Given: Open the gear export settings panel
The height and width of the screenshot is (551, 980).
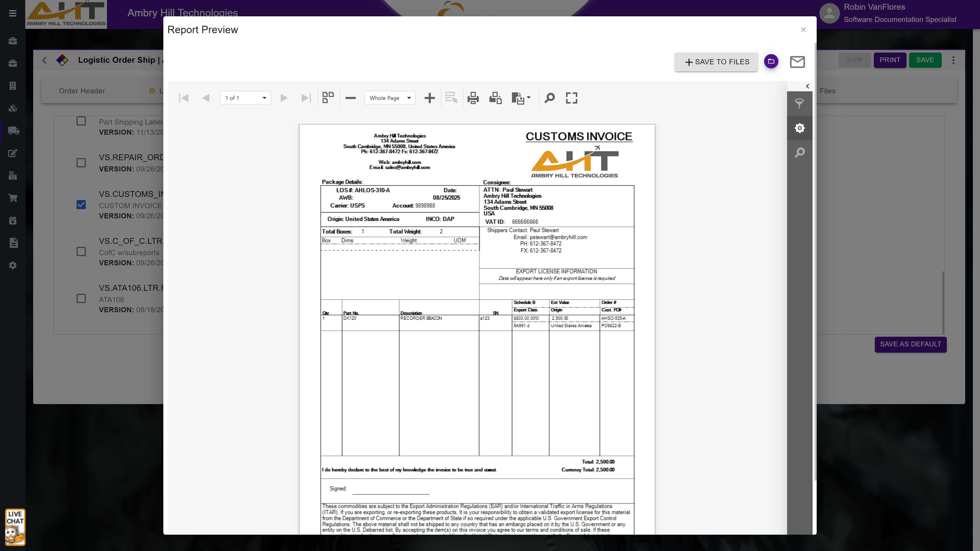Looking at the screenshot, I should [799, 128].
